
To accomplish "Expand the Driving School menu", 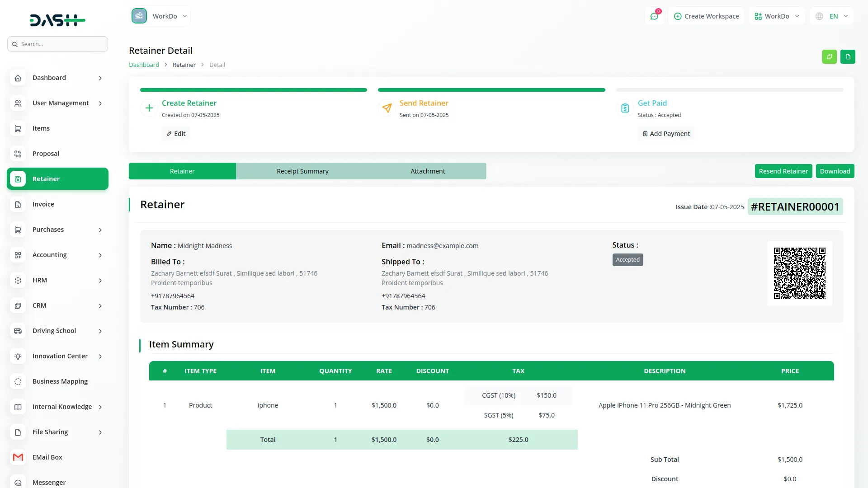I will coord(100,331).
